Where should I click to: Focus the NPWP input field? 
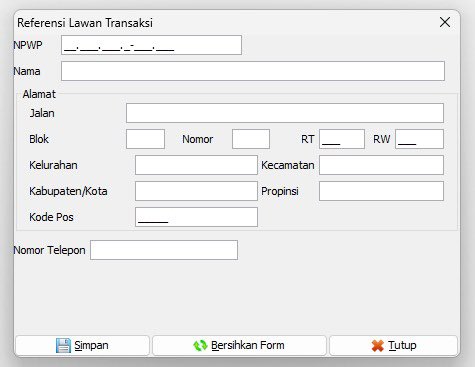pyautogui.click(x=151, y=45)
